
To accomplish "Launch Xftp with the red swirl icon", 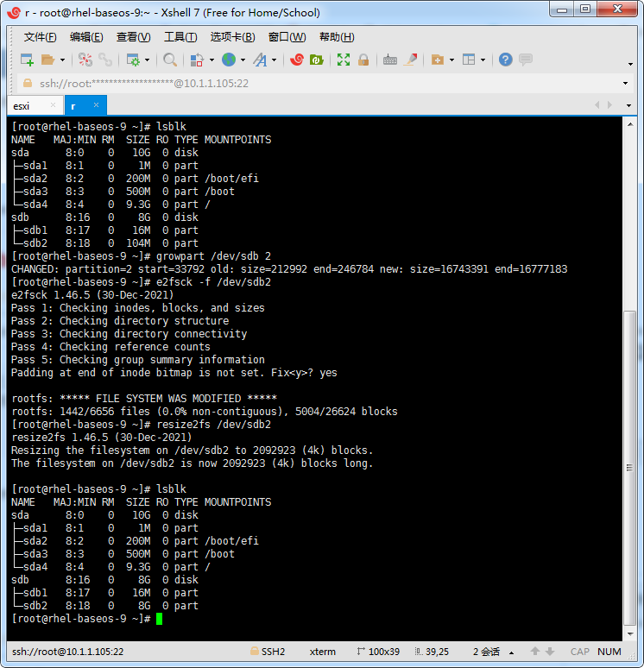I will pyautogui.click(x=297, y=60).
